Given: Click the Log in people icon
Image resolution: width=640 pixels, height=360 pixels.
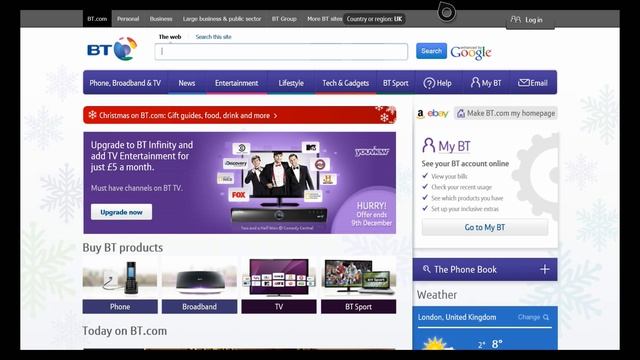Looking at the screenshot, I should pyautogui.click(x=516, y=19).
